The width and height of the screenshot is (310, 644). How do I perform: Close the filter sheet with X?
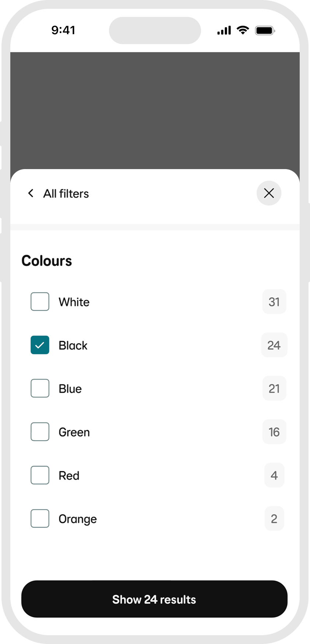point(269,193)
